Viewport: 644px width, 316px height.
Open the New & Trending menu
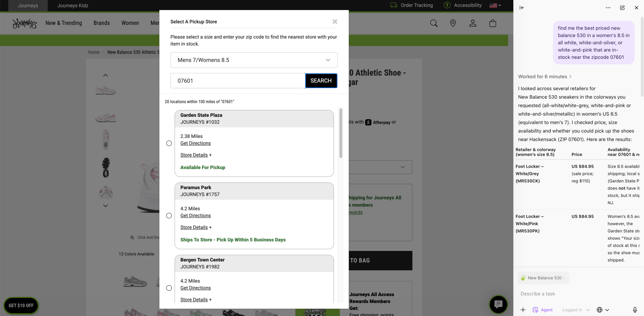tap(64, 23)
